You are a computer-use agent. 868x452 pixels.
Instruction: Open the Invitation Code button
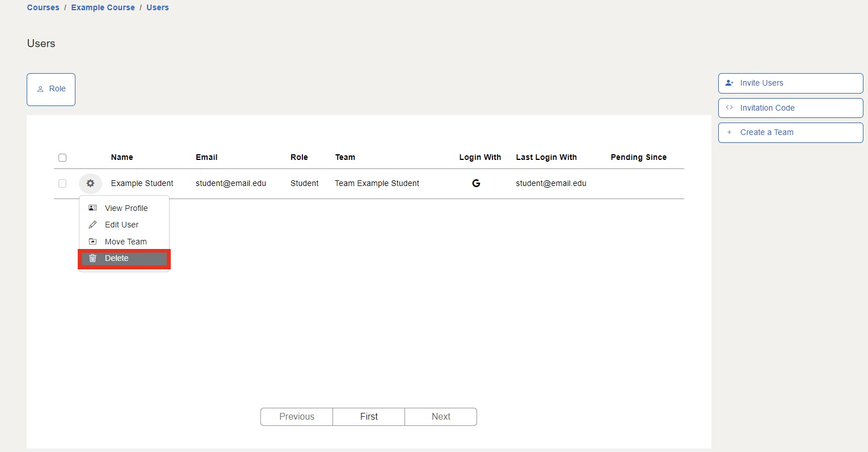[790, 108]
